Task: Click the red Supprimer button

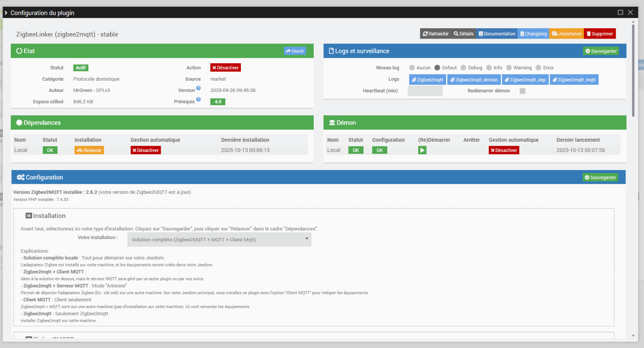Action: pos(600,34)
